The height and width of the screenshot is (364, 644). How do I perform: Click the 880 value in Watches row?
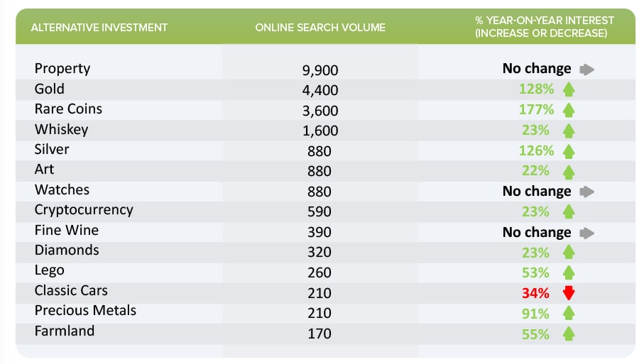pyautogui.click(x=320, y=192)
